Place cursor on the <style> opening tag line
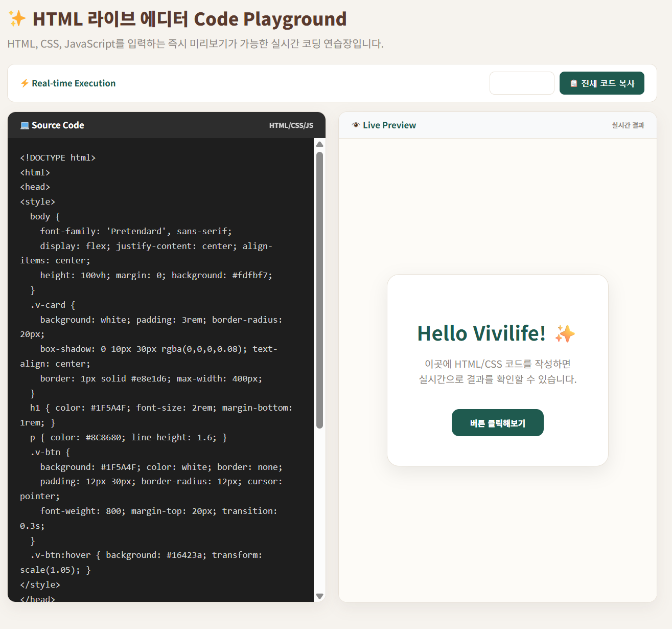This screenshot has width=672, height=629. (37, 201)
